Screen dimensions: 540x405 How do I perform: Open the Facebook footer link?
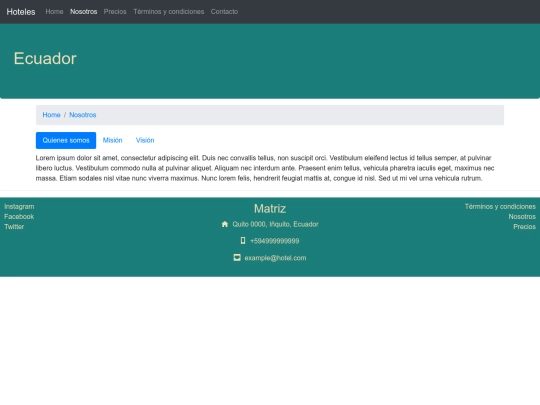[19, 217]
